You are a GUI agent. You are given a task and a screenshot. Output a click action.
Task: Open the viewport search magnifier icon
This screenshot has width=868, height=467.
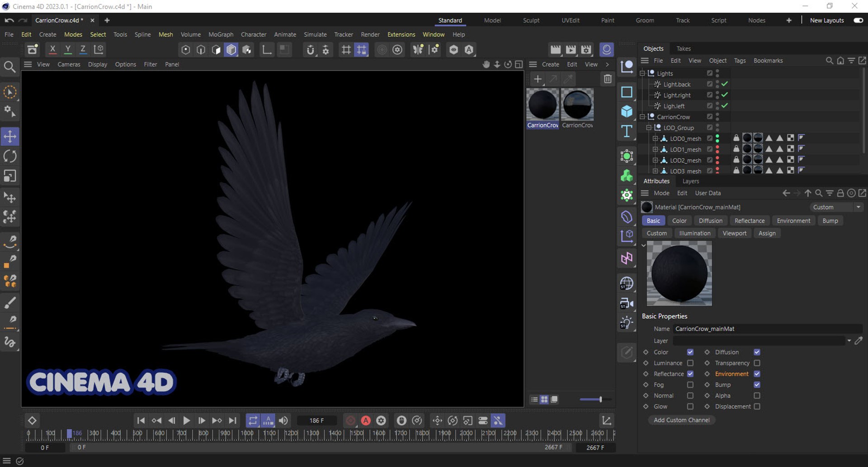tap(9, 67)
